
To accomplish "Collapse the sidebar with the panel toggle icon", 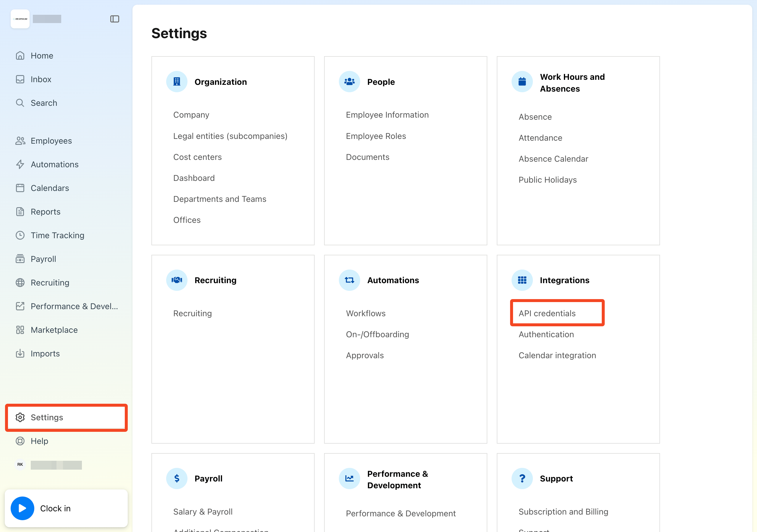I will (114, 19).
